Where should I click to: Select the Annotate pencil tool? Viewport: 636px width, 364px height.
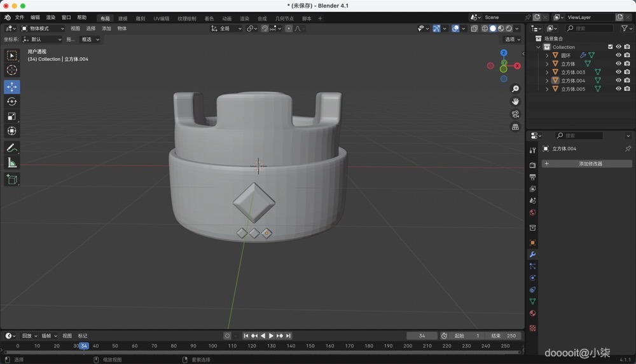tap(11, 148)
